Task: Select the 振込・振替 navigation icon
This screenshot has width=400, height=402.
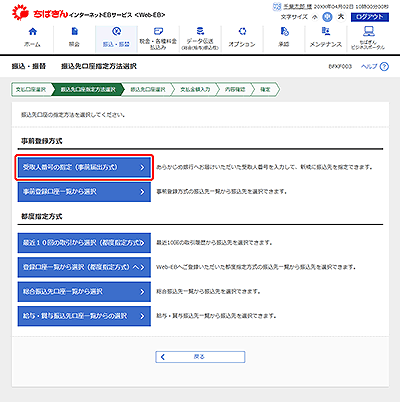Action: [116, 32]
